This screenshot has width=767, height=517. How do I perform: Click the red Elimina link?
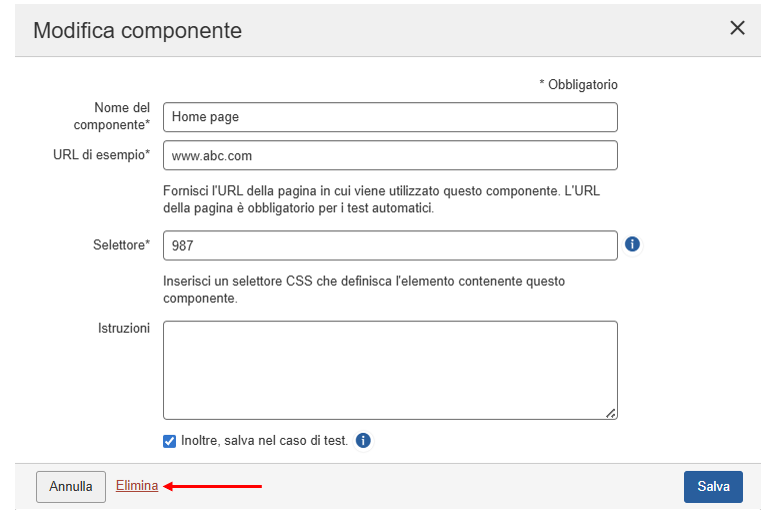[x=137, y=486]
